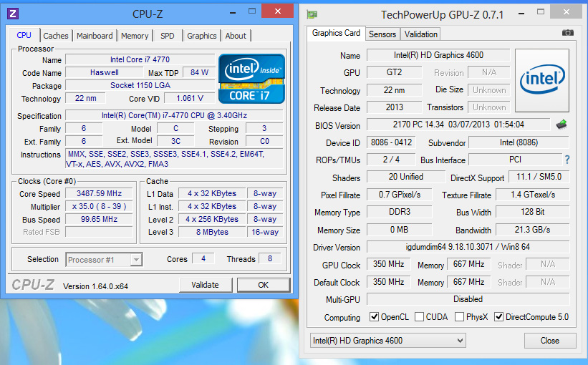
Task: Click the Release Date value 2013
Action: (x=394, y=107)
